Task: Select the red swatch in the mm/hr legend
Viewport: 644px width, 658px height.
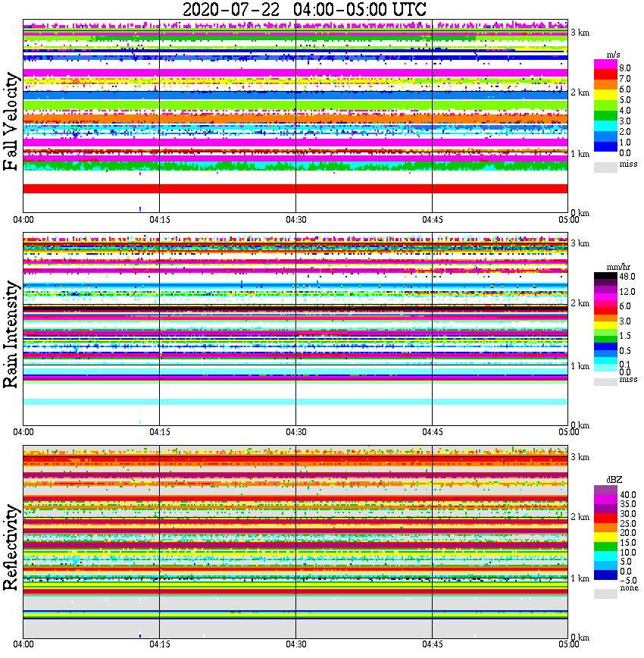Action: (606, 311)
